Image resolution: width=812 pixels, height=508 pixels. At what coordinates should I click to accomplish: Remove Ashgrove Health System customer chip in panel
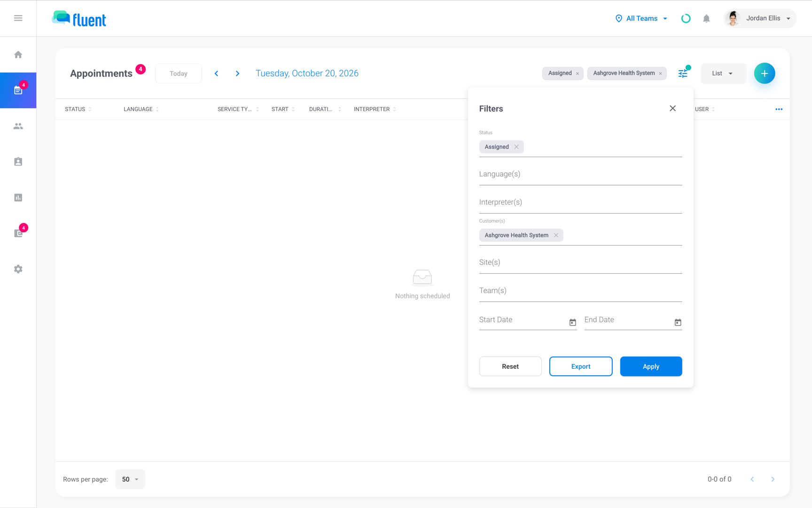click(556, 235)
